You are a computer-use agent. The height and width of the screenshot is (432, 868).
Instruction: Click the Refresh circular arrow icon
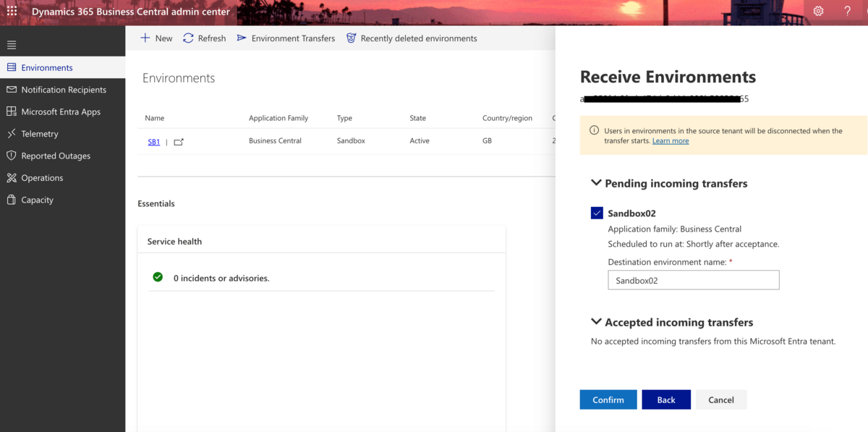[188, 38]
